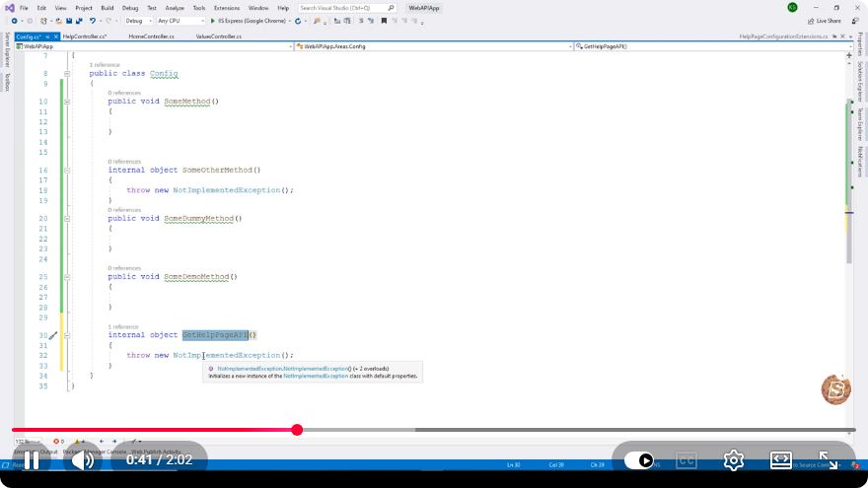Viewport: 868px width, 488px height.
Task: Click the browser refresh toolbar icon
Action: pyautogui.click(x=298, y=21)
